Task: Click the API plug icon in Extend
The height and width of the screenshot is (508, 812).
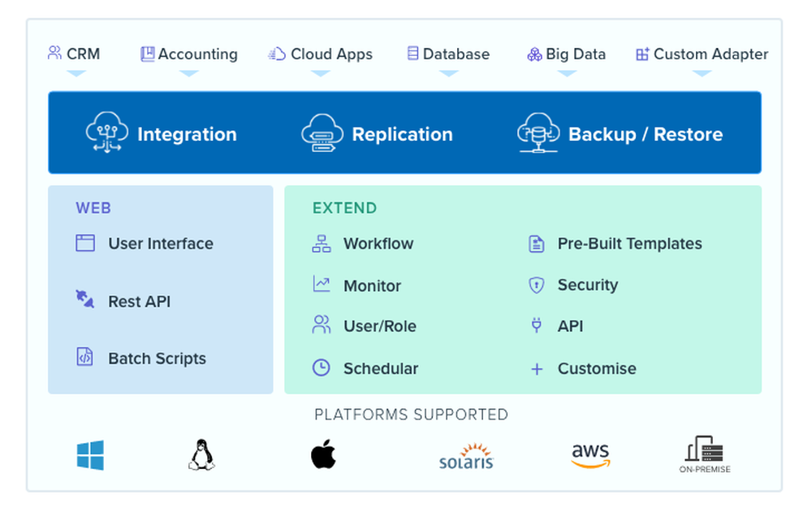Action: pyautogui.click(x=537, y=325)
